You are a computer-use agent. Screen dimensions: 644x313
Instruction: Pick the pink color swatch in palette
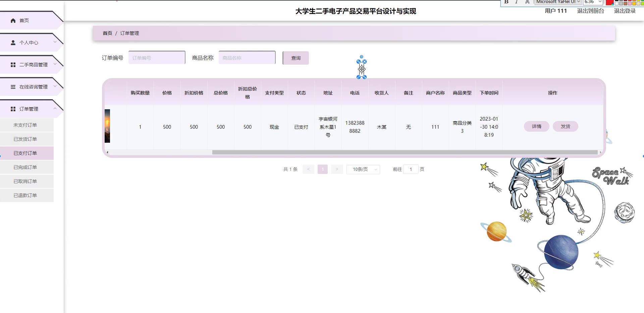point(630,3)
